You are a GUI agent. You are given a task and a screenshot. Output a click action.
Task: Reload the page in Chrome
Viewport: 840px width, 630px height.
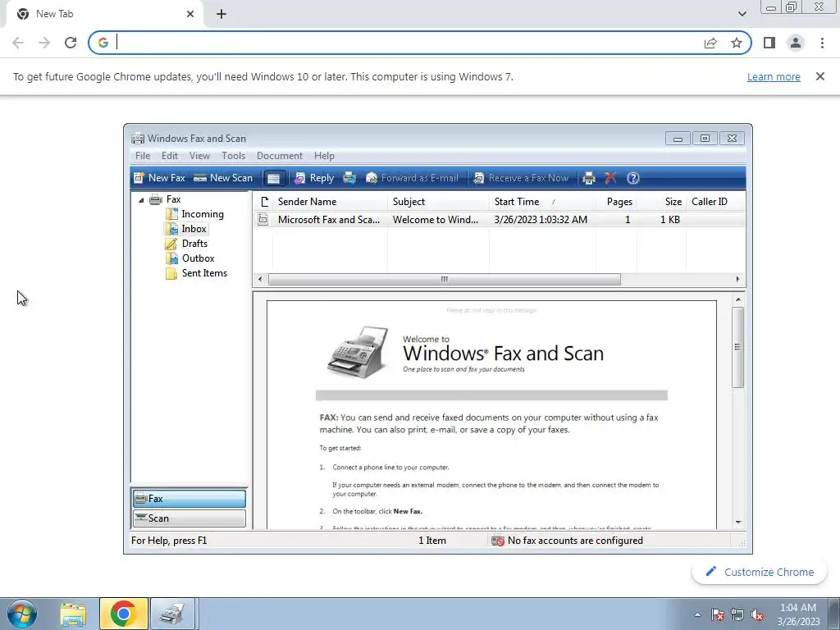point(71,43)
